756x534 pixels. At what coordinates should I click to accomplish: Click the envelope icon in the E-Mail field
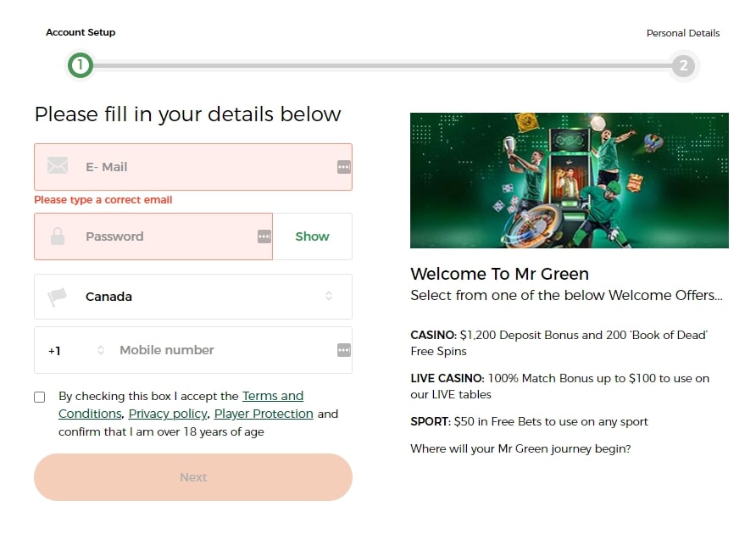pyautogui.click(x=56, y=166)
